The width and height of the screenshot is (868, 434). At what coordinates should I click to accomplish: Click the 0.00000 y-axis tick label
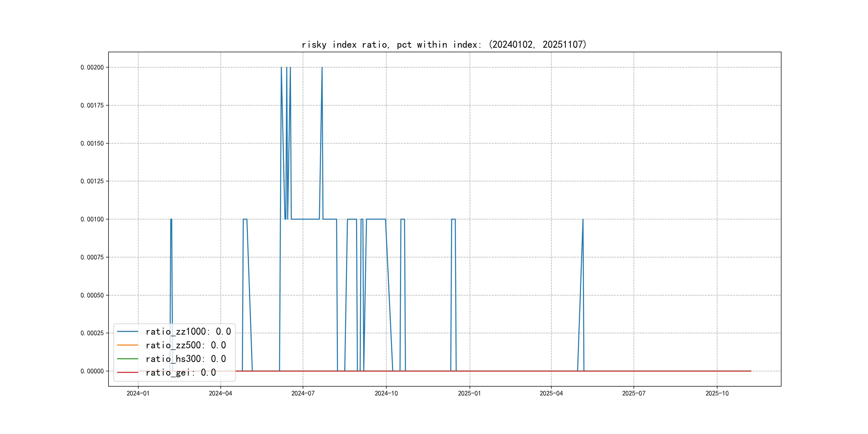pos(92,371)
